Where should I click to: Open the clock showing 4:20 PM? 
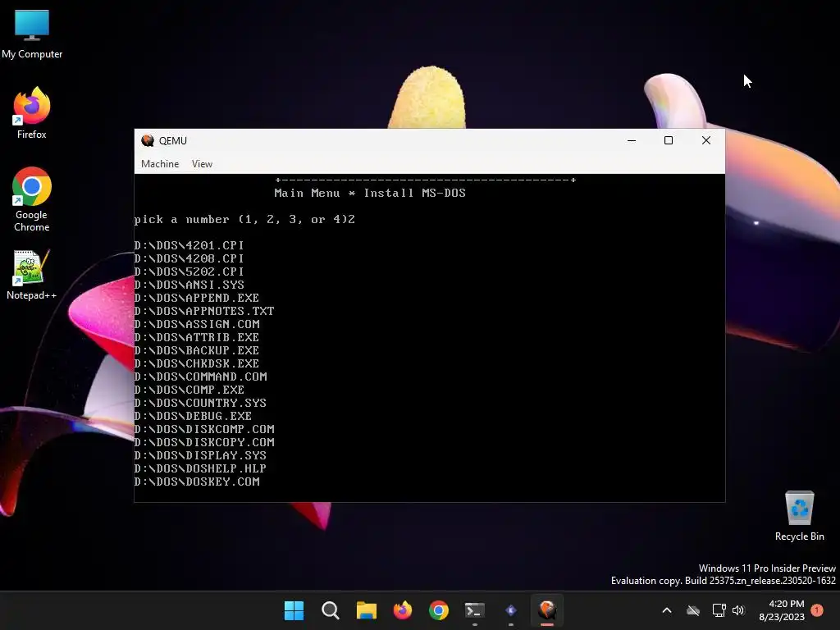click(x=782, y=610)
